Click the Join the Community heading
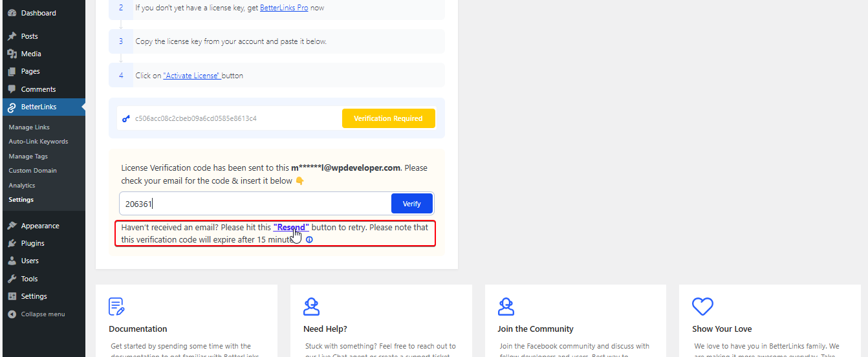The image size is (868, 357). pos(536,329)
